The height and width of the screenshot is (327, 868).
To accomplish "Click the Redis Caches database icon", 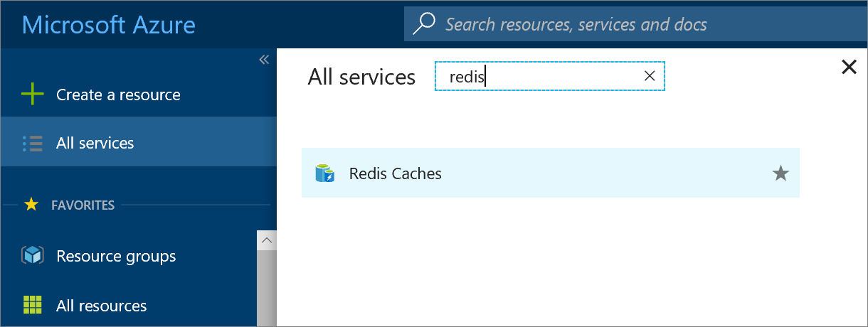I will tap(325, 173).
